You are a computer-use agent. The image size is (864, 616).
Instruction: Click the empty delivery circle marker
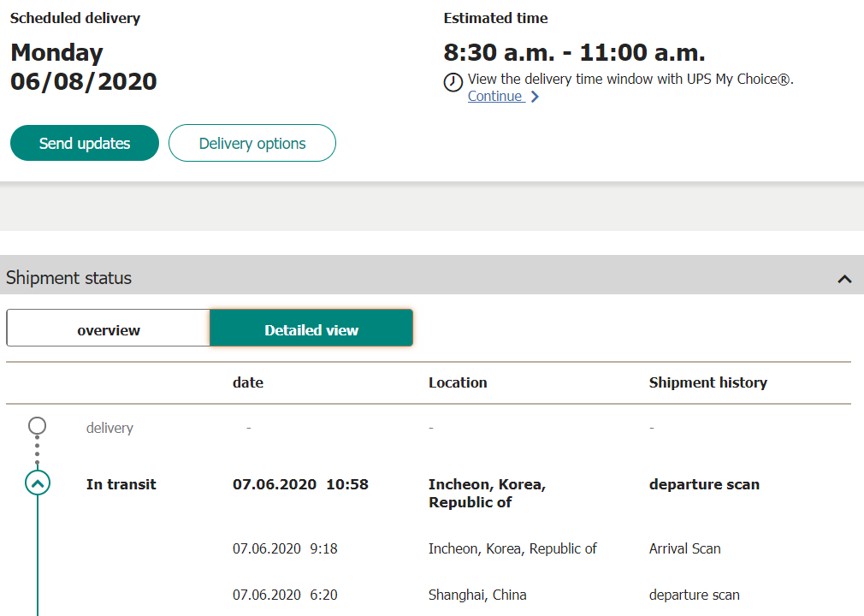point(37,425)
